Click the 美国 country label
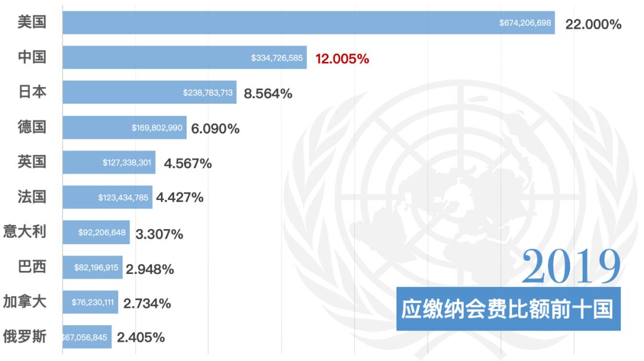Image resolution: width=644 pixels, height=361 pixels. (x=32, y=23)
